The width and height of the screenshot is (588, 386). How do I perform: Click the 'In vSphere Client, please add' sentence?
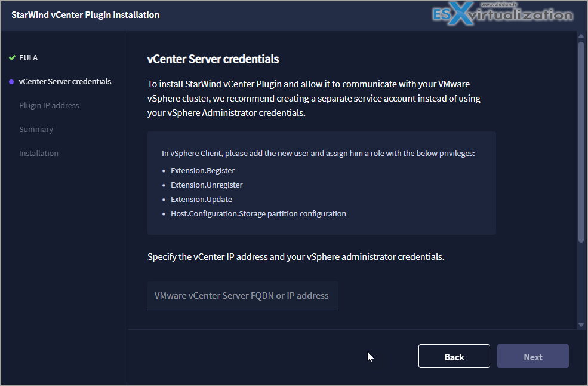click(318, 153)
